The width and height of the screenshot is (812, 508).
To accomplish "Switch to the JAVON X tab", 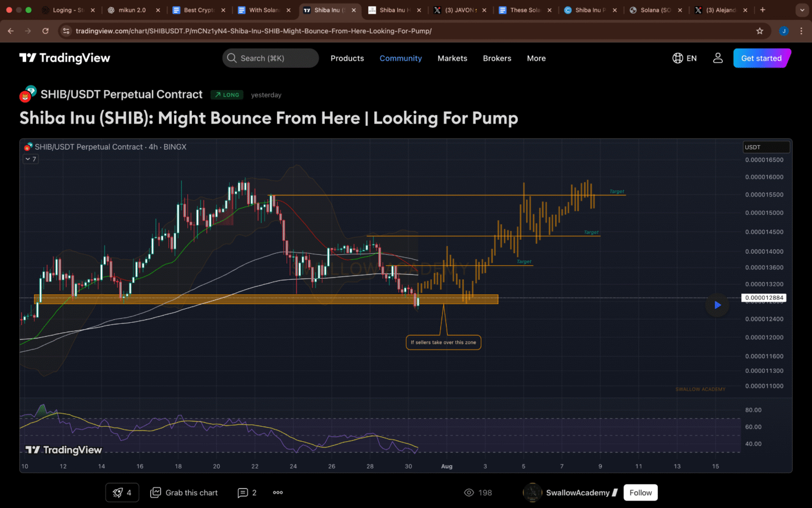I will (460, 10).
